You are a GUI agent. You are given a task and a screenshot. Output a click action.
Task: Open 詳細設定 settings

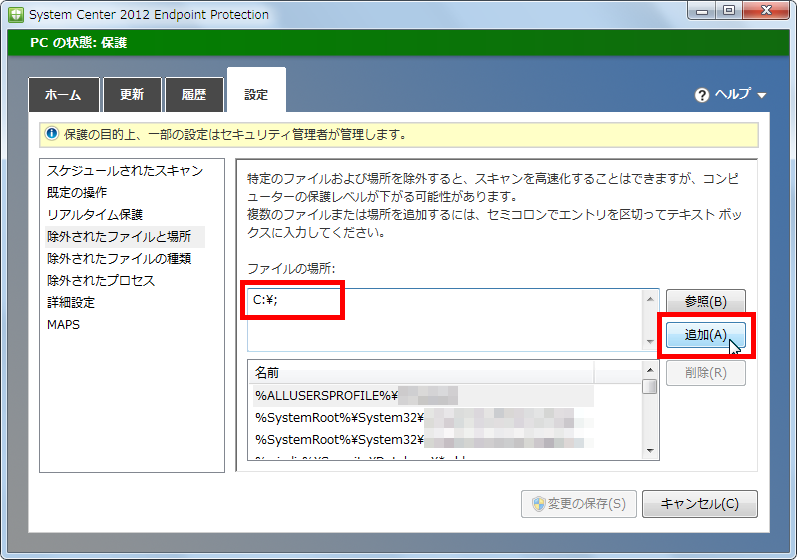tap(71, 303)
